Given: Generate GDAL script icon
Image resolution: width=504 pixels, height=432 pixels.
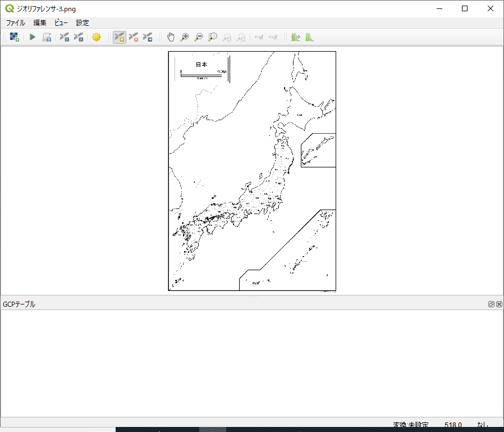Looking at the screenshot, I should [47, 37].
